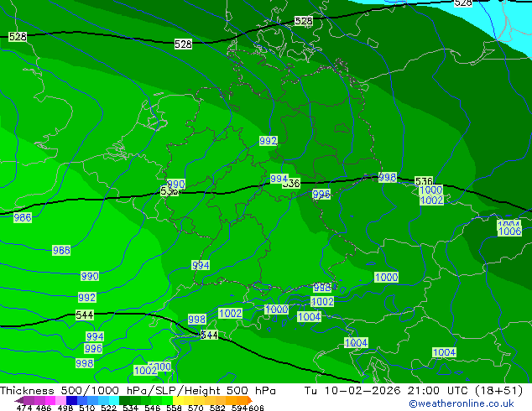Image resolution: width=532 pixels, height=411 pixels.
Task: Select the 510 value under the color scale
Action: [x=87, y=408]
